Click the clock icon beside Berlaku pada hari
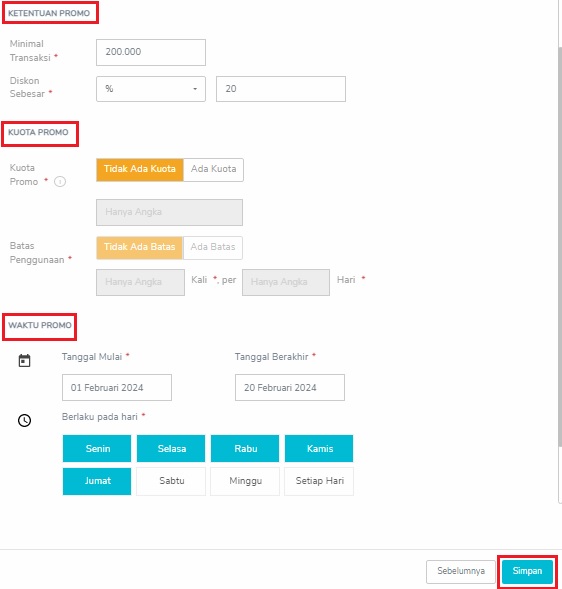The height and width of the screenshot is (589, 562). point(24,420)
